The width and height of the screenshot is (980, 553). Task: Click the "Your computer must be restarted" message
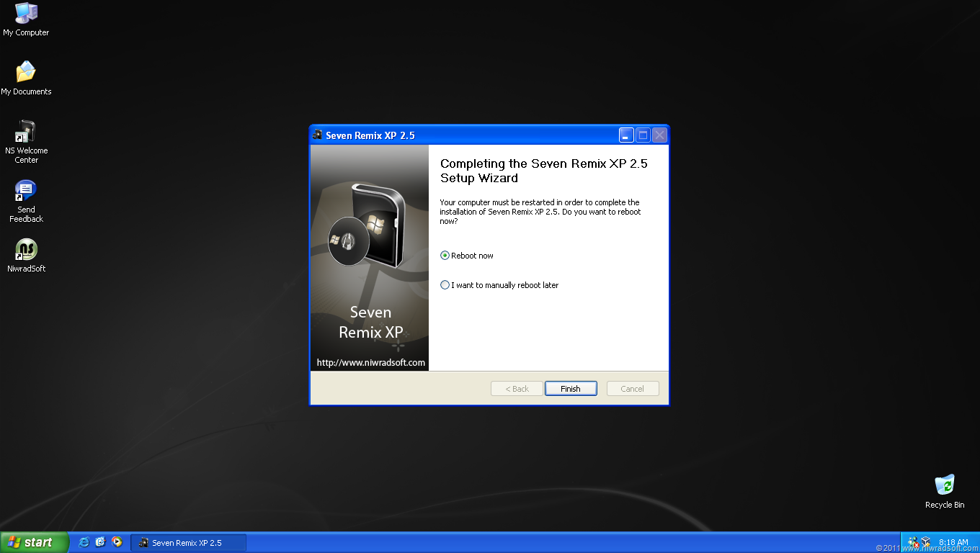point(540,212)
